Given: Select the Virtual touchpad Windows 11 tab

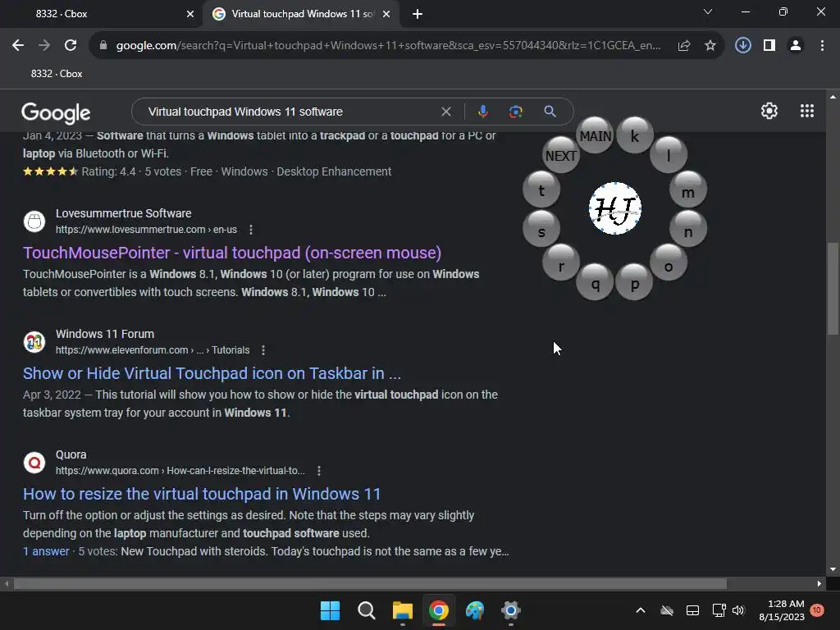Looking at the screenshot, I should (300, 14).
